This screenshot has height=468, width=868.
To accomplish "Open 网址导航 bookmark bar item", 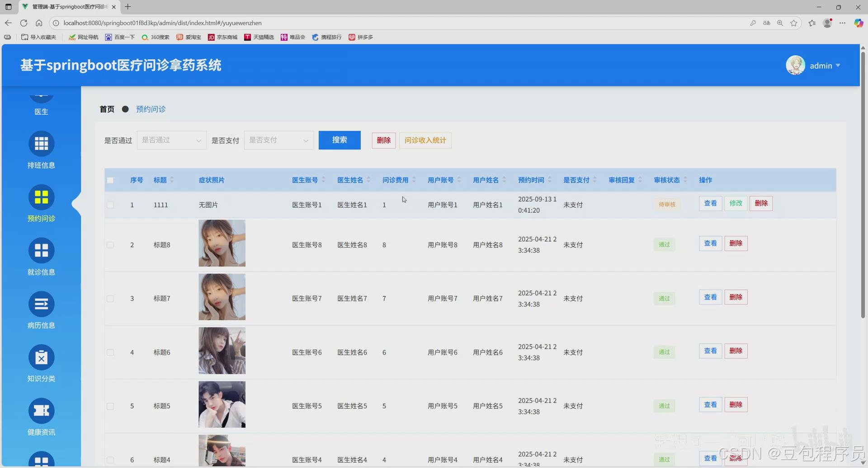I will (83, 37).
